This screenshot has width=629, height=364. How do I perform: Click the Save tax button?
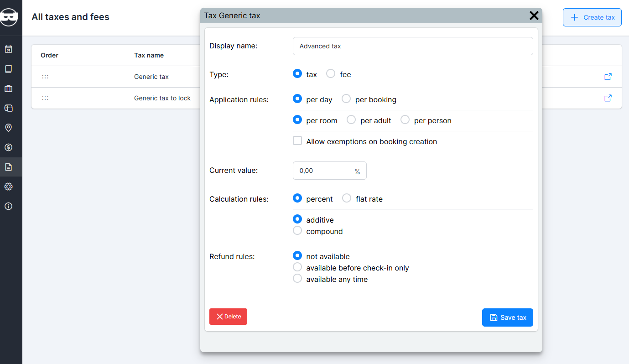click(x=507, y=317)
